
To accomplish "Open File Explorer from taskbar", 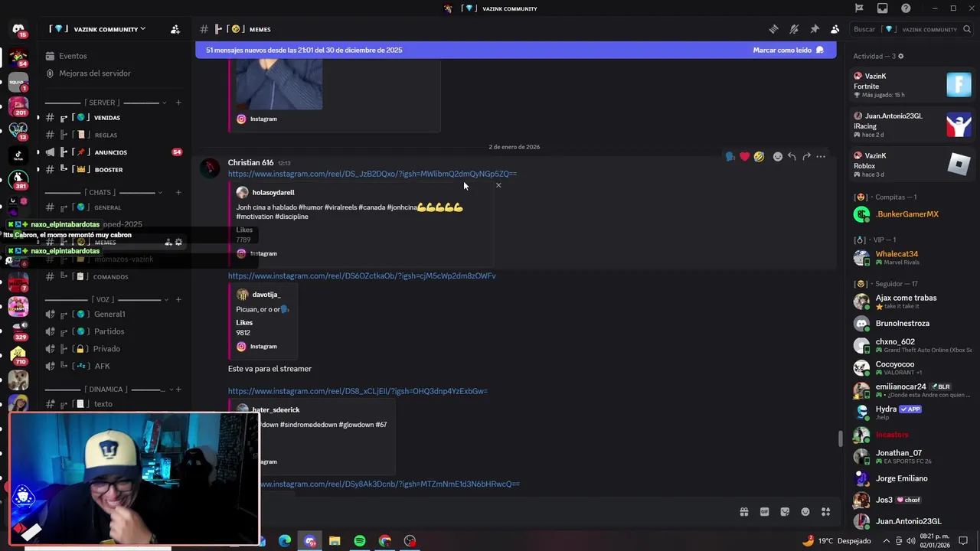I will point(335,541).
